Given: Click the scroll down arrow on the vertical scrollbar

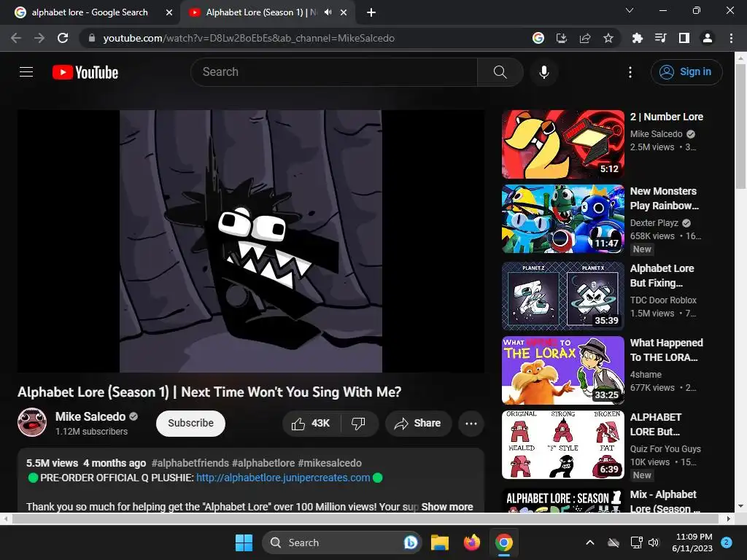Looking at the screenshot, I should pos(740,506).
